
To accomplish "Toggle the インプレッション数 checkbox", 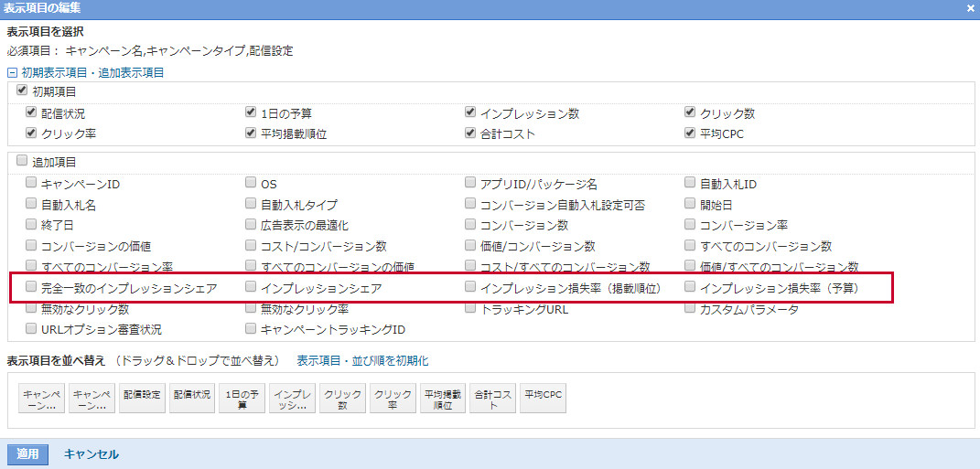I will (x=471, y=112).
